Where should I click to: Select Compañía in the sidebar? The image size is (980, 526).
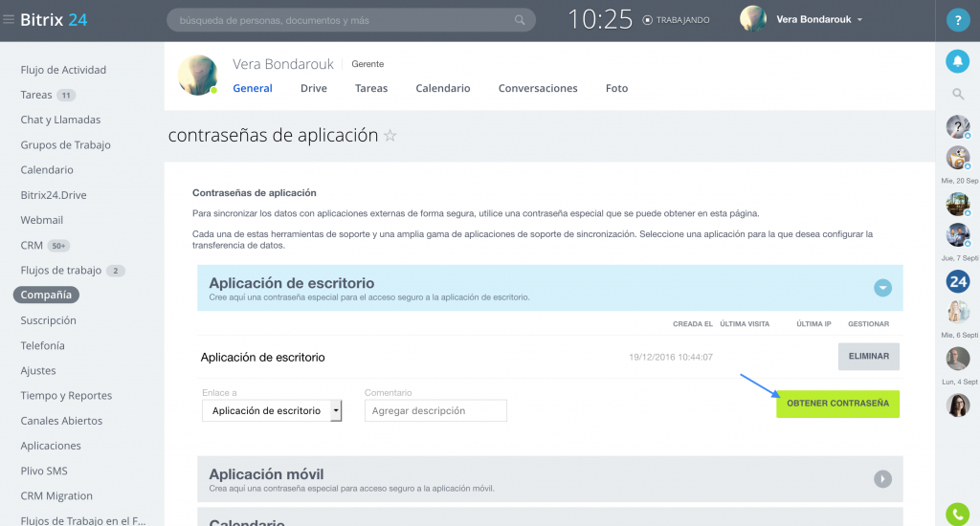point(46,295)
